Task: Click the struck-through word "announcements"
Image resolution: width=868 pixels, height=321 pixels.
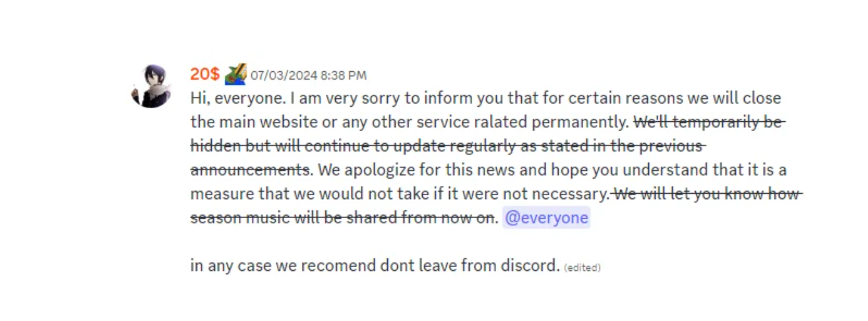Action: pos(250,169)
